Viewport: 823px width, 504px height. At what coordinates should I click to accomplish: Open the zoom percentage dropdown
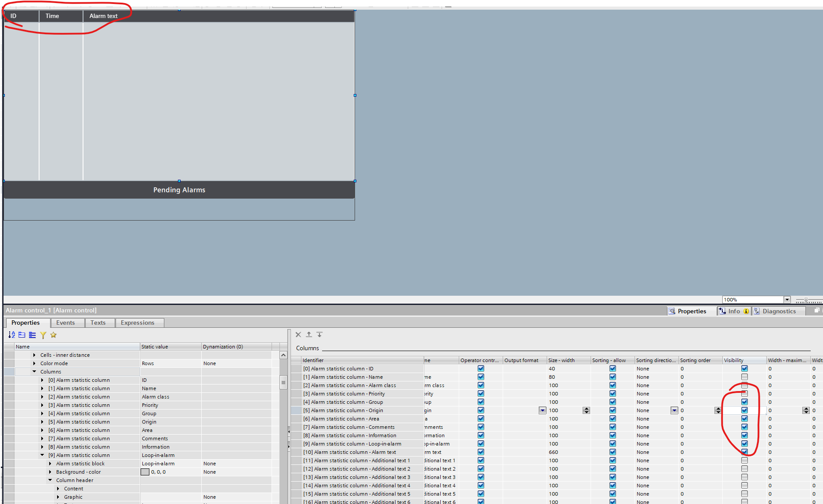coord(787,300)
